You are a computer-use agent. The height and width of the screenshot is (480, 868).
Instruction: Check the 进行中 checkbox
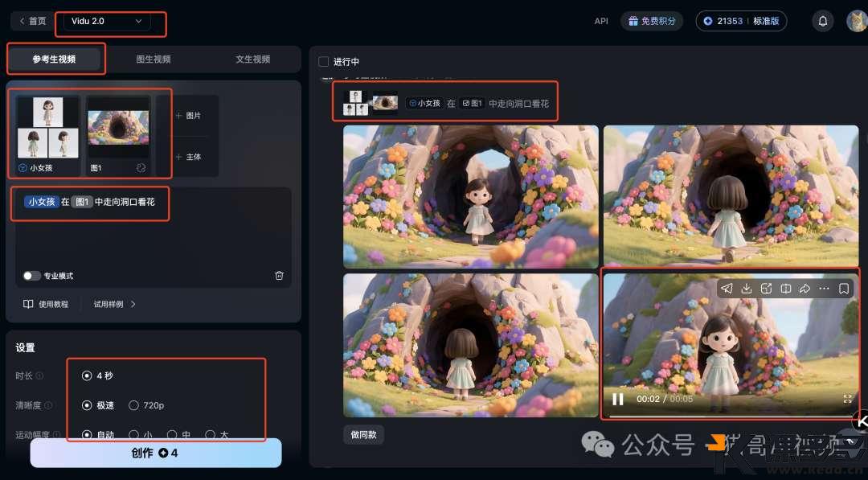(x=324, y=62)
